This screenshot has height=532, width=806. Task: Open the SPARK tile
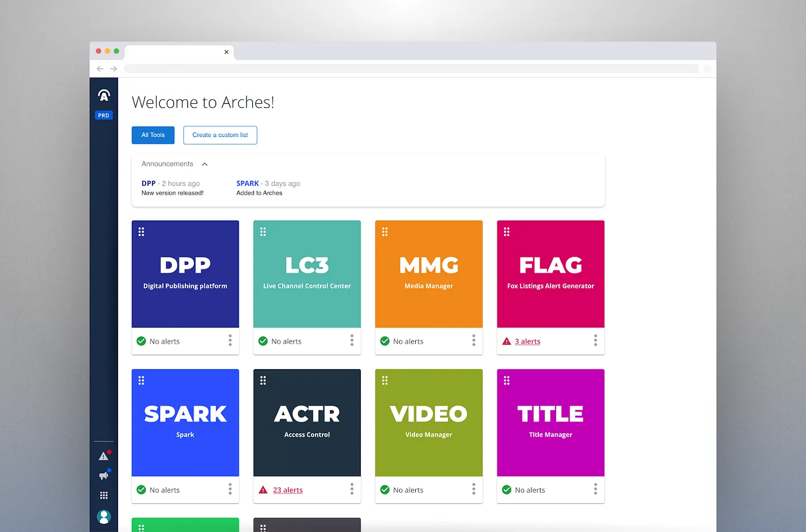185,423
